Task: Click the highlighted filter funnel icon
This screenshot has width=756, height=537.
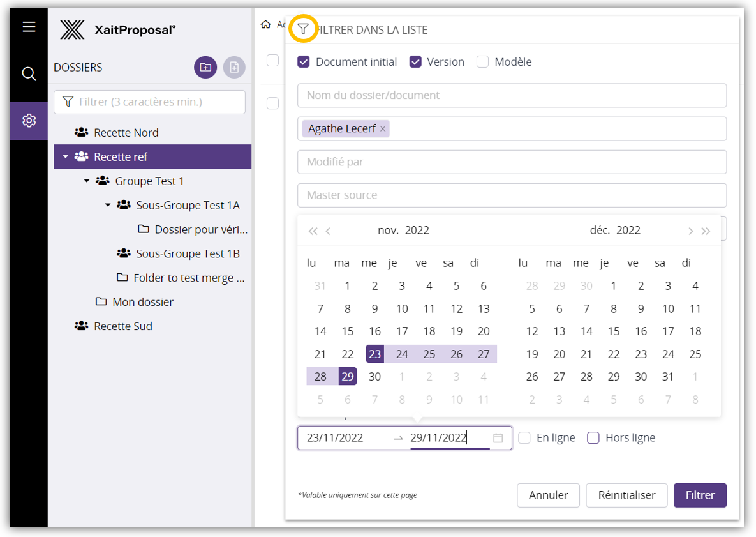Action: 304,29
